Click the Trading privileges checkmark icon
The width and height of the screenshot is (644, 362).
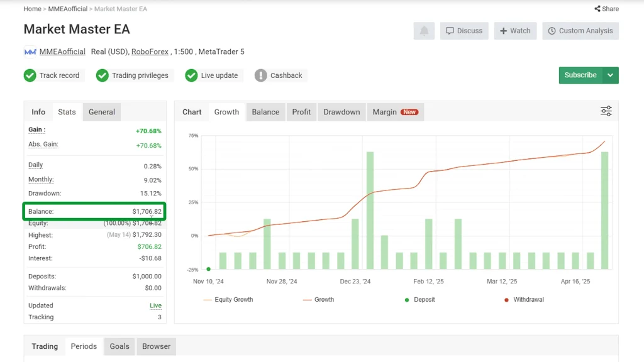point(103,75)
